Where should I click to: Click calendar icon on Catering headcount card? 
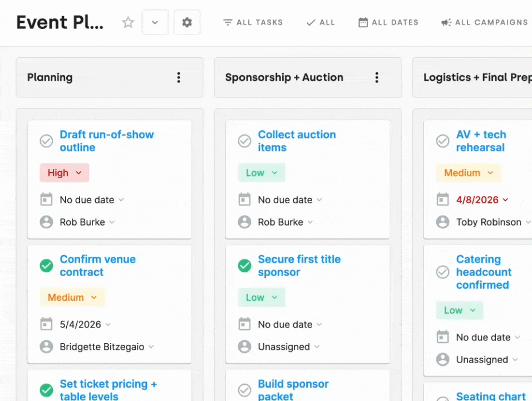(443, 337)
